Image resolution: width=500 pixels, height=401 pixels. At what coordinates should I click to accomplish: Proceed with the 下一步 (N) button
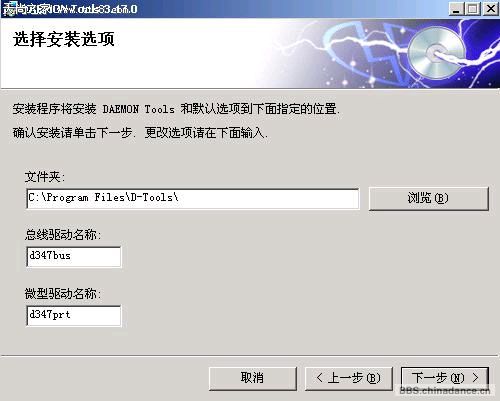tap(445, 378)
